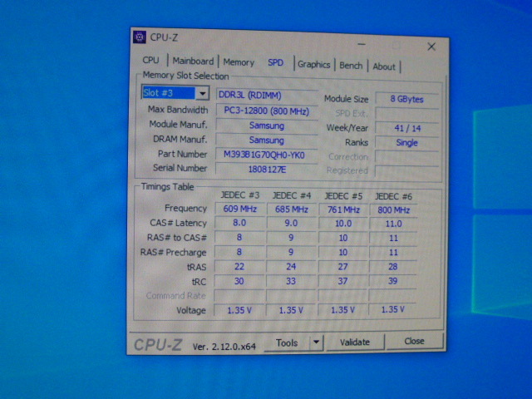Viewport: 532px width, 399px height.
Task: Click the Module Manuf. Samsung value
Action: tap(267, 126)
